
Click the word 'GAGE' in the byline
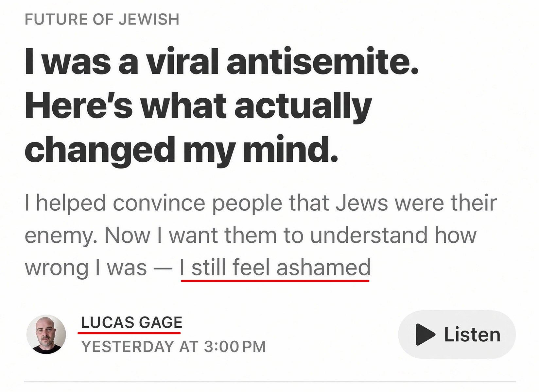pos(161,323)
